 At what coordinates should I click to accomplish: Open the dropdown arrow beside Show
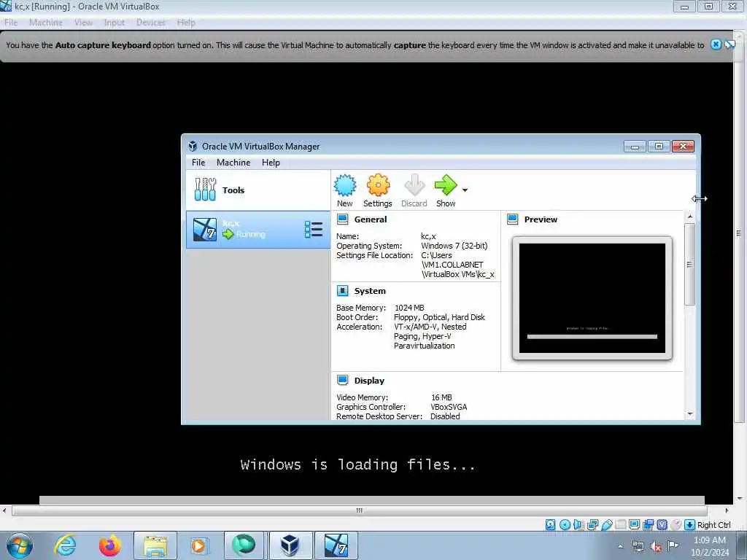(465, 190)
